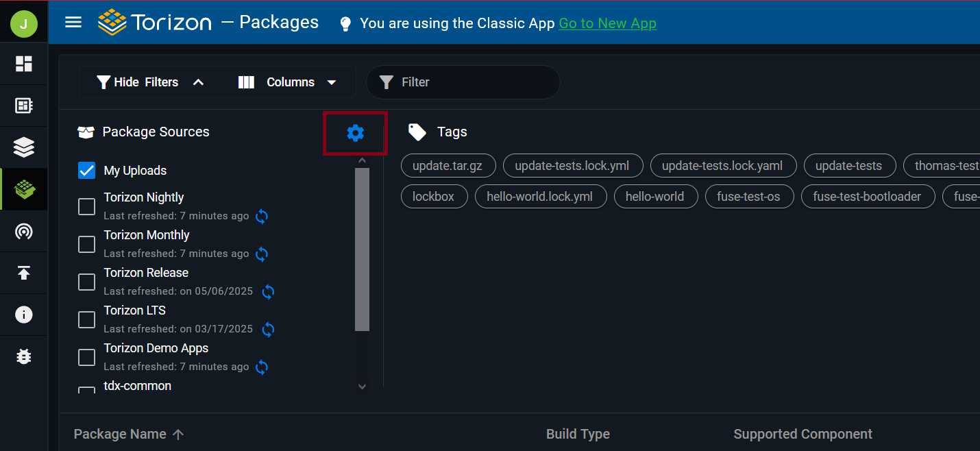Open Package Sources gear settings
The height and width of the screenshot is (451, 980).
[355, 133]
